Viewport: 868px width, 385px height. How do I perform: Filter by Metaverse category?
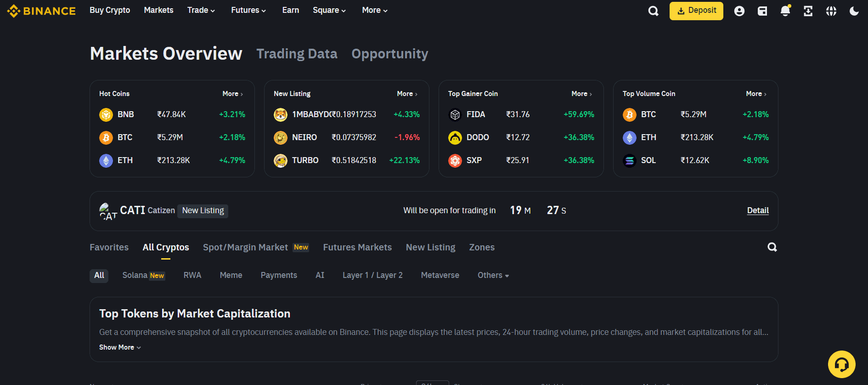(440, 275)
